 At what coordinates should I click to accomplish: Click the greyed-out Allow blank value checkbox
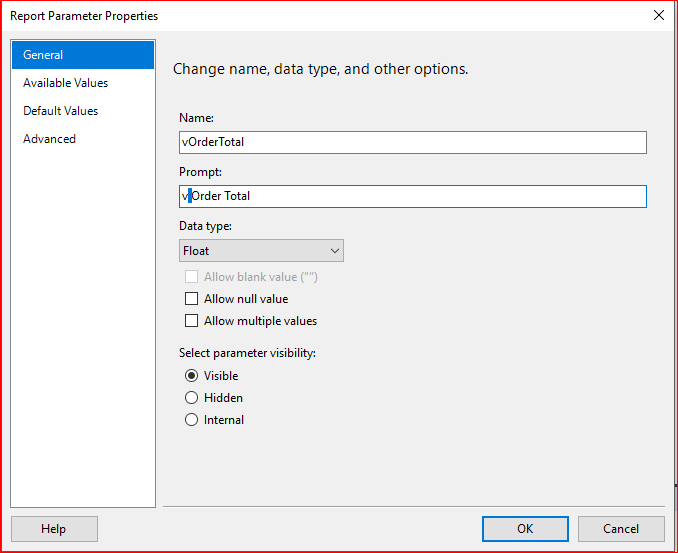(192, 277)
